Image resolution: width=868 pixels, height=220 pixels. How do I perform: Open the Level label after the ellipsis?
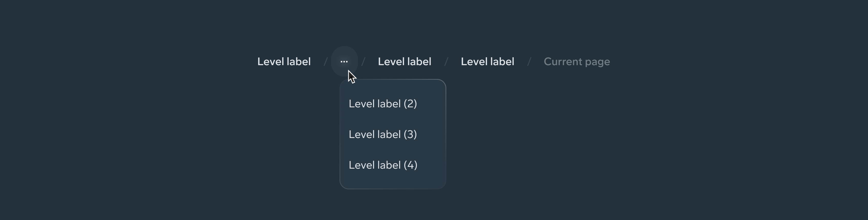[x=405, y=61]
